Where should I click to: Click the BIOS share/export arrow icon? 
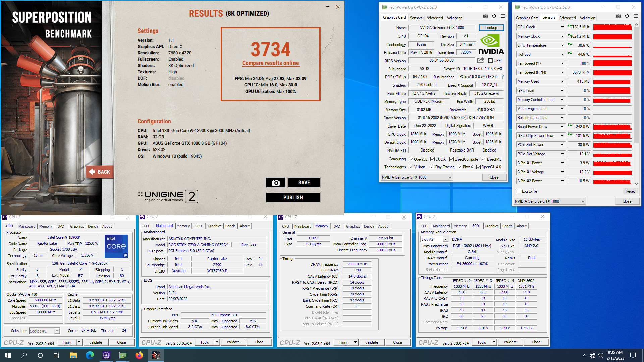pos(481,60)
